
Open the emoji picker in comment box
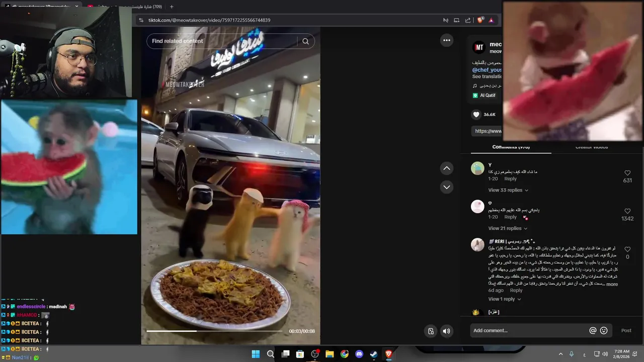point(604,330)
